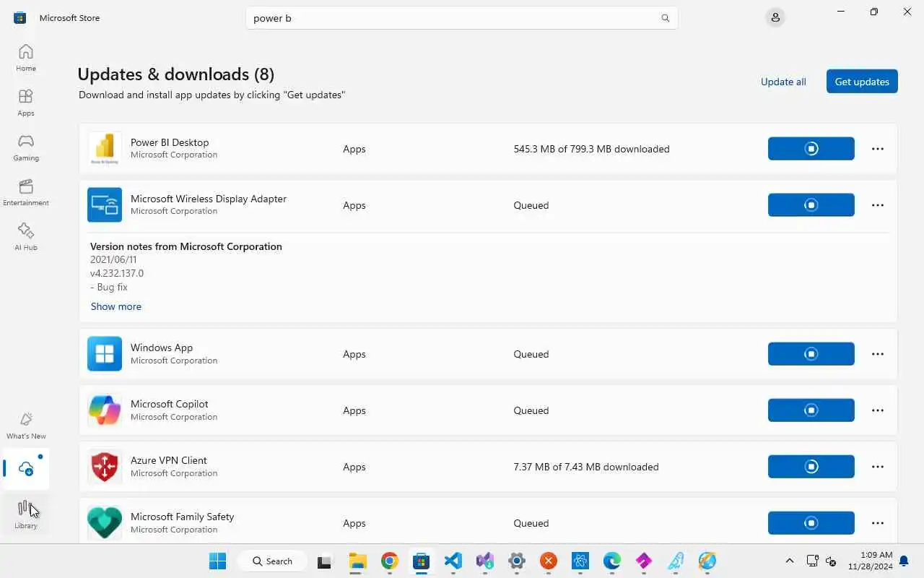Stop the Microsoft Family Safety update
The width and height of the screenshot is (924, 578).
(811, 523)
